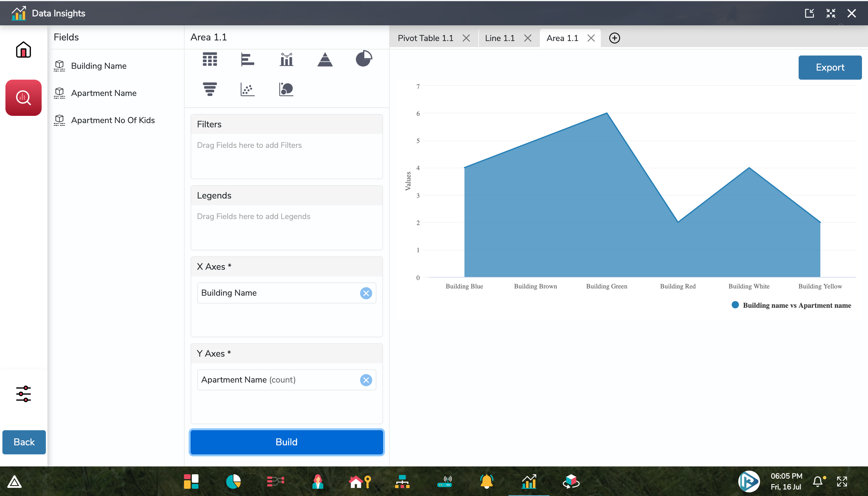The image size is (868, 496).
Task: Go to the home icon in sidebar
Action: coord(24,50)
